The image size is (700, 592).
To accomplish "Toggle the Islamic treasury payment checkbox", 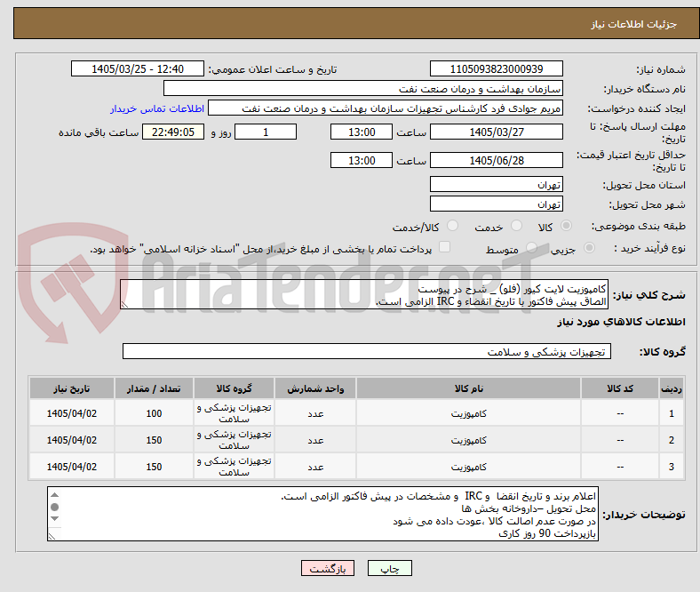I will click(x=445, y=246).
